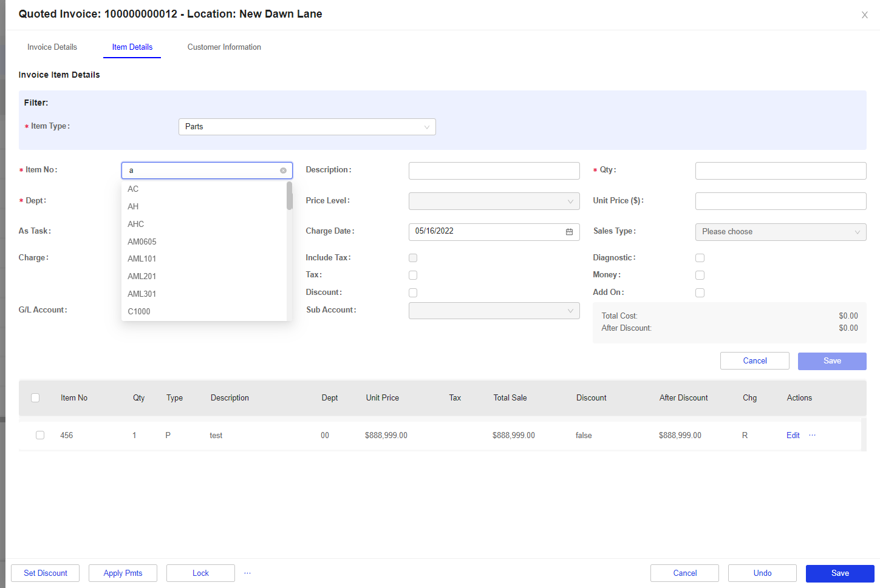This screenshot has height=588, width=880.
Task: Open the ellipsis actions menu for item 456
Action: point(812,435)
